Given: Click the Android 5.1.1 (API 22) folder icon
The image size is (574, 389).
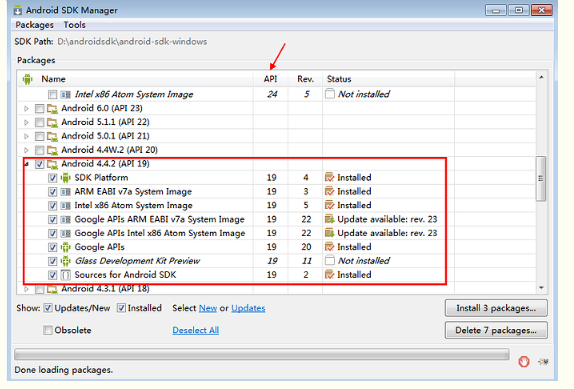Looking at the screenshot, I should [52, 123].
